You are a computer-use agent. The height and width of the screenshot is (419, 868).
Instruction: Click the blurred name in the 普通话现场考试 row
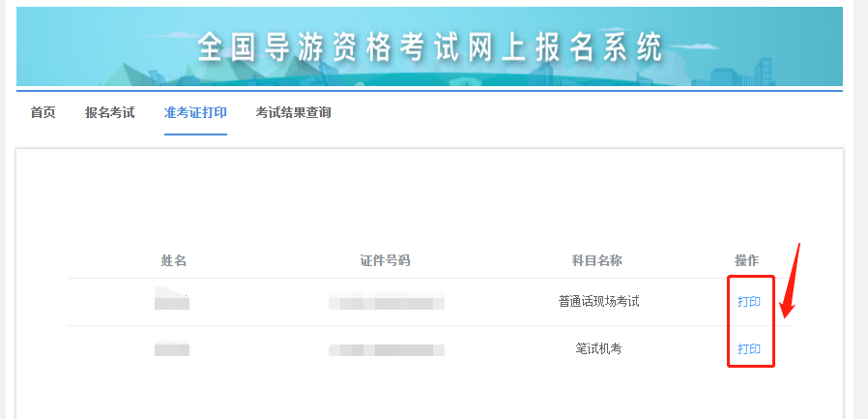(172, 298)
